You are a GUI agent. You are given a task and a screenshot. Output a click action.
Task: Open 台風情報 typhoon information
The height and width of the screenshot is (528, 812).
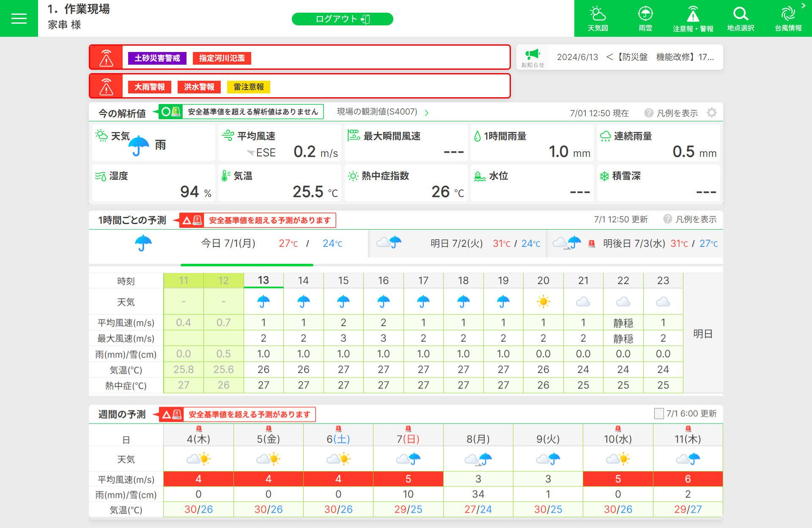tap(788, 19)
